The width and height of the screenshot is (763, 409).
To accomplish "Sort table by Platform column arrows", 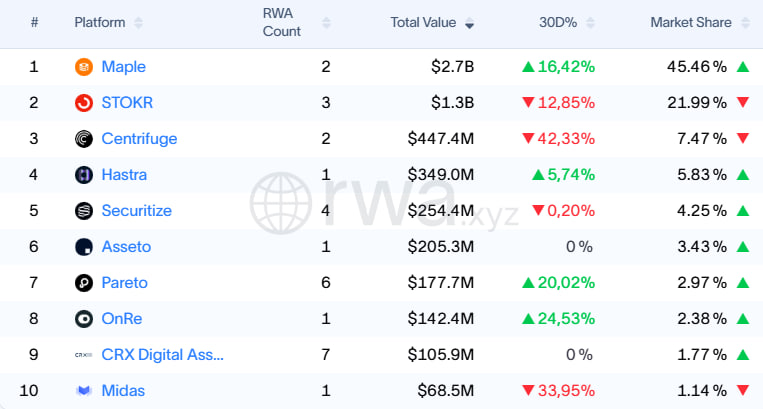I will [x=139, y=23].
